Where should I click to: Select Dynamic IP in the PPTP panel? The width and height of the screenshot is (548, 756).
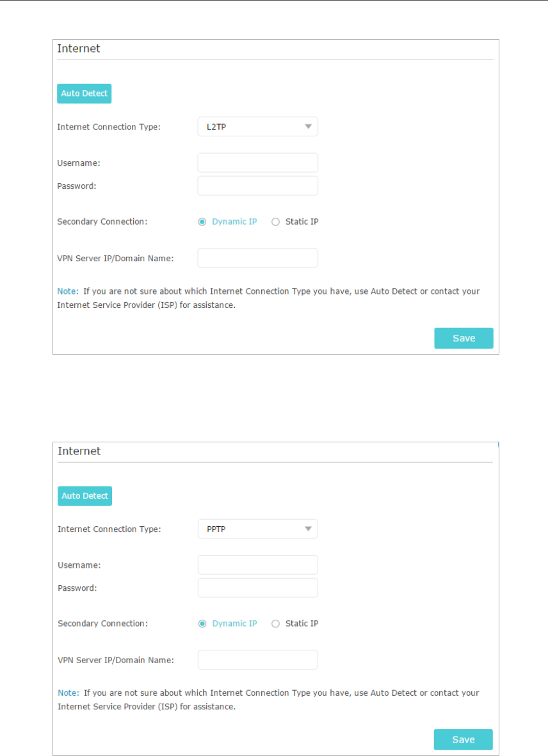(x=202, y=623)
